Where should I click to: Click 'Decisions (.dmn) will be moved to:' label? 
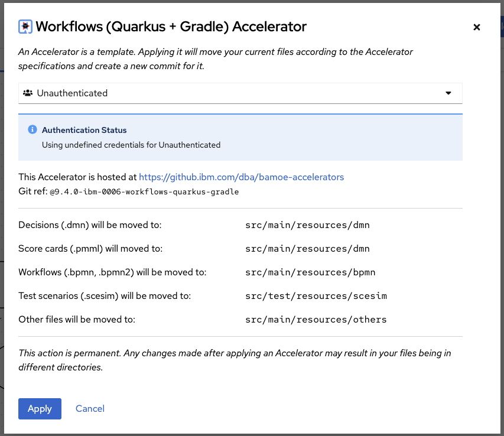pyautogui.click(x=90, y=225)
